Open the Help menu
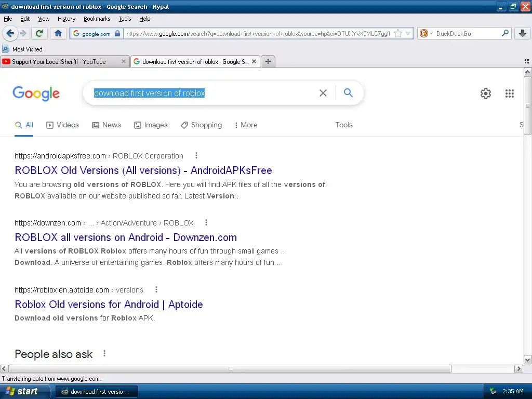The height and width of the screenshot is (399, 532). point(144,19)
